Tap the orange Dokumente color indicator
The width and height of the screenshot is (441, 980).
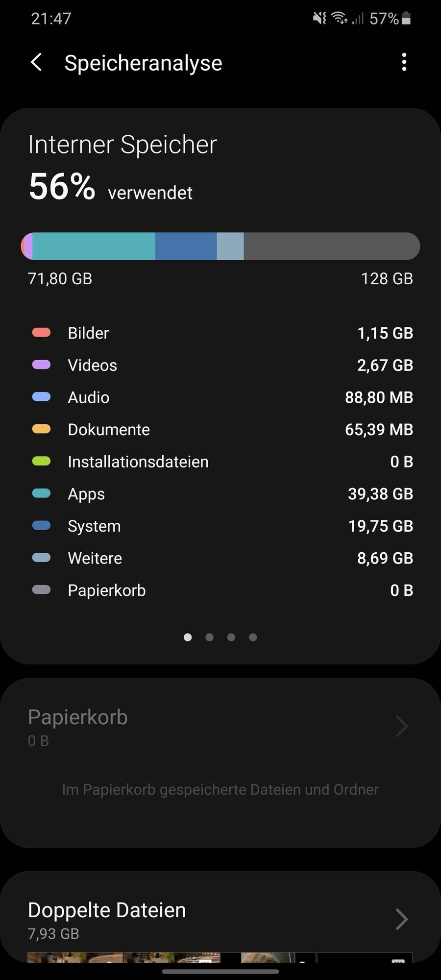[41, 429]
